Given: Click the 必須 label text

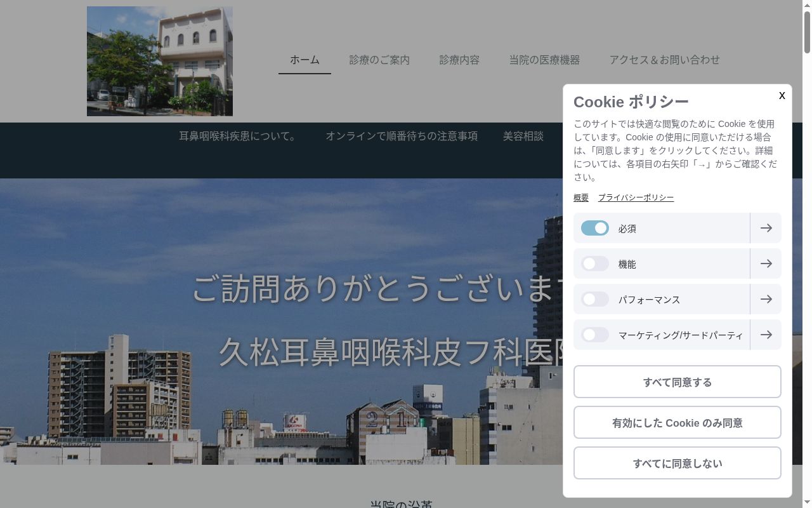Looking at the screenshot, I should point(627,229).
